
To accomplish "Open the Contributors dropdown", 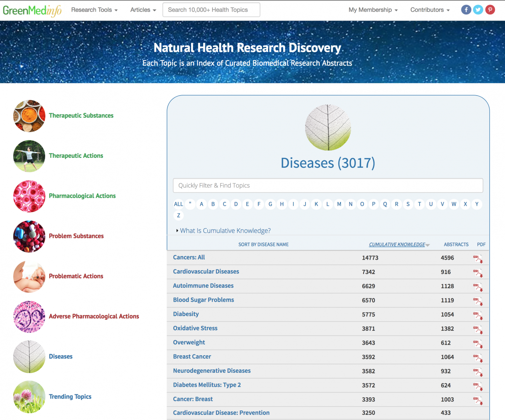I will point(430,10).
